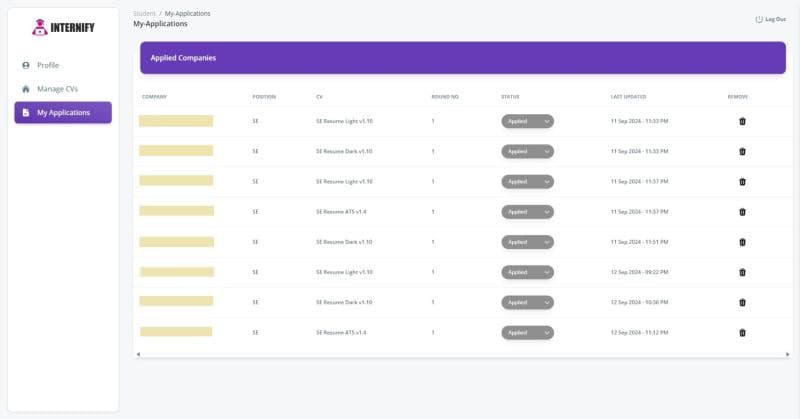Click 'SE Resume ATS v1.4' in the 11:37 PM row
This screenshot has height=419, width=800.
click(341, 212)
